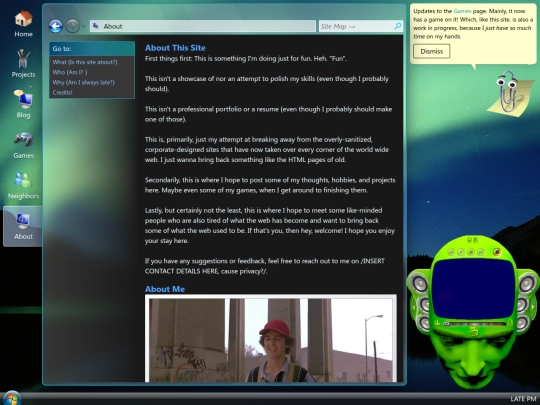Jump to Who (Am I?) section
540x405 pixels.
pyautogui.click(x=70, y=72)
